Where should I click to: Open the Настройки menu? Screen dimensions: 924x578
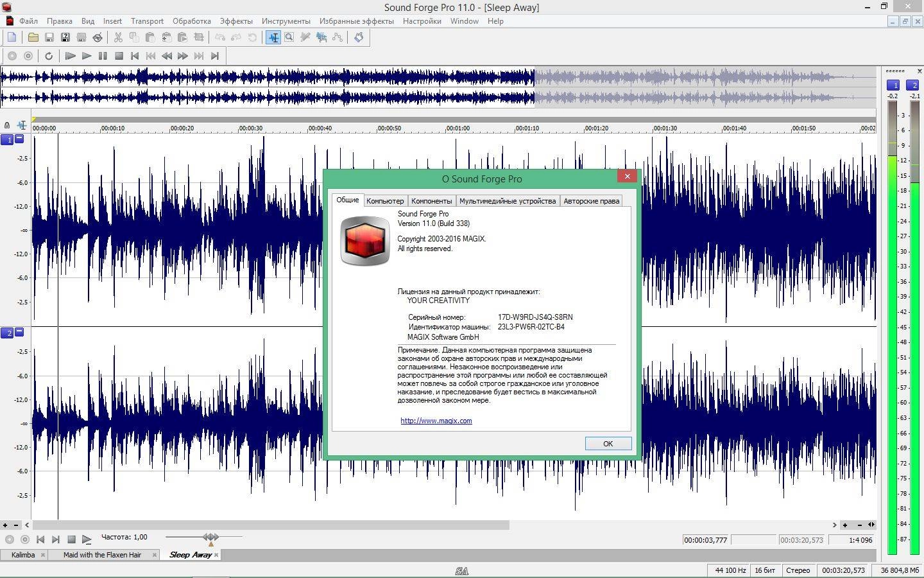(x=422, y=21)
